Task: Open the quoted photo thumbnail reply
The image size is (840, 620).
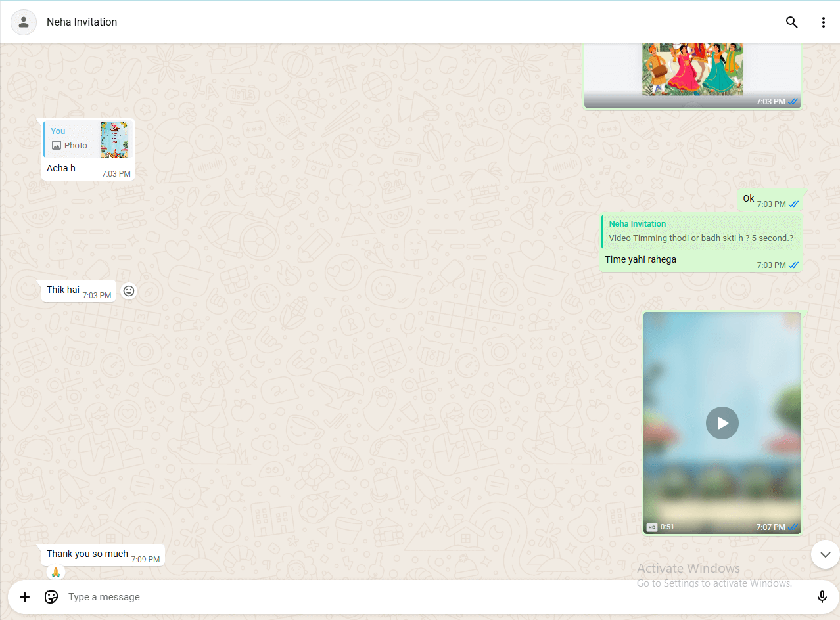Action: (x=114, y=139)
